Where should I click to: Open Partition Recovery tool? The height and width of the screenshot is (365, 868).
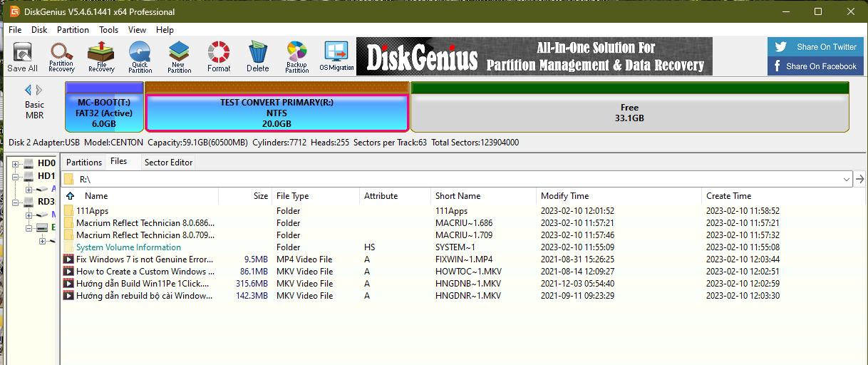(x=61, y=57)
